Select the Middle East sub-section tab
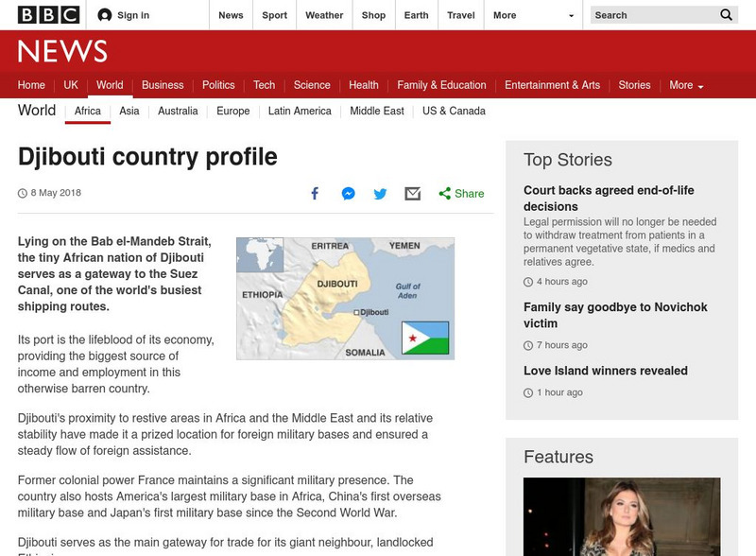Image resolution: width=756 pixels, height=556 pixels. point(377,111)
